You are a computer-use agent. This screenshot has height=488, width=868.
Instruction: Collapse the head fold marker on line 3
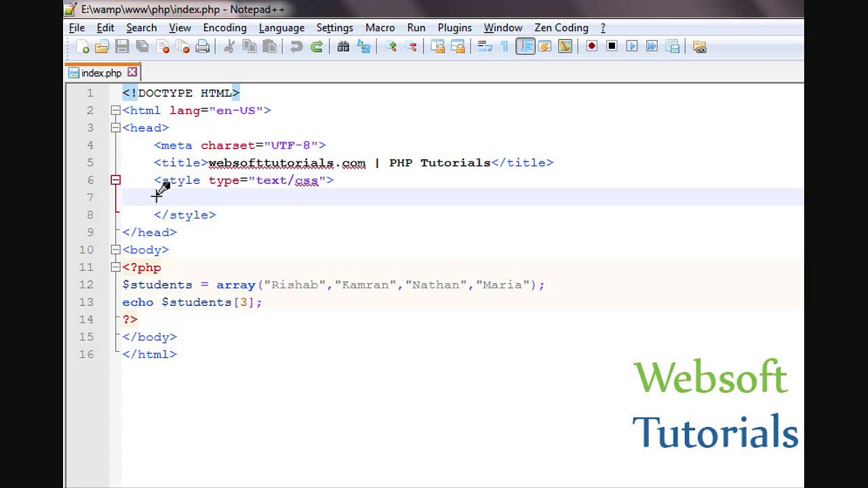coord(115,127)
